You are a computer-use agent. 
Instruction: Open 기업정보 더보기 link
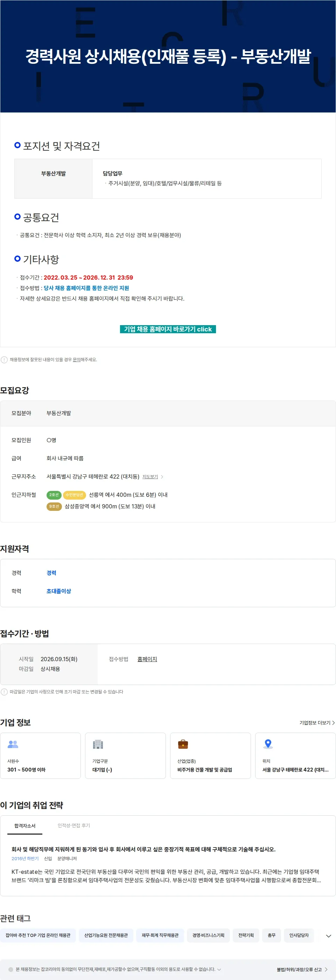pyautogui.click(x=317, y=722)
